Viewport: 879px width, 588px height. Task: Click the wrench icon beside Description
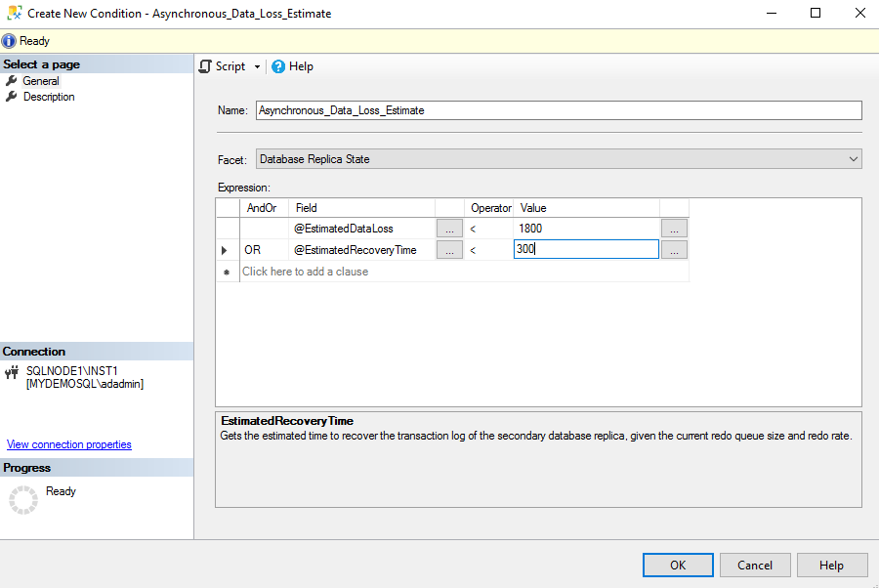[x=12, y=97]
